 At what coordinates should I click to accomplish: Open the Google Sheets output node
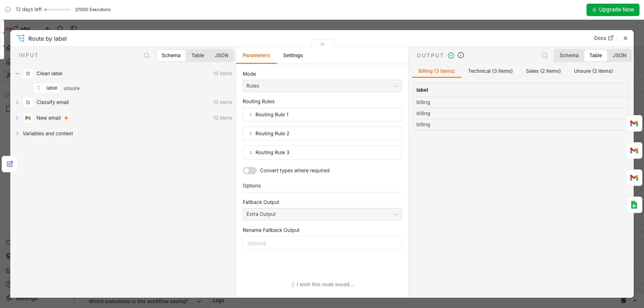(x=634, y=205)
